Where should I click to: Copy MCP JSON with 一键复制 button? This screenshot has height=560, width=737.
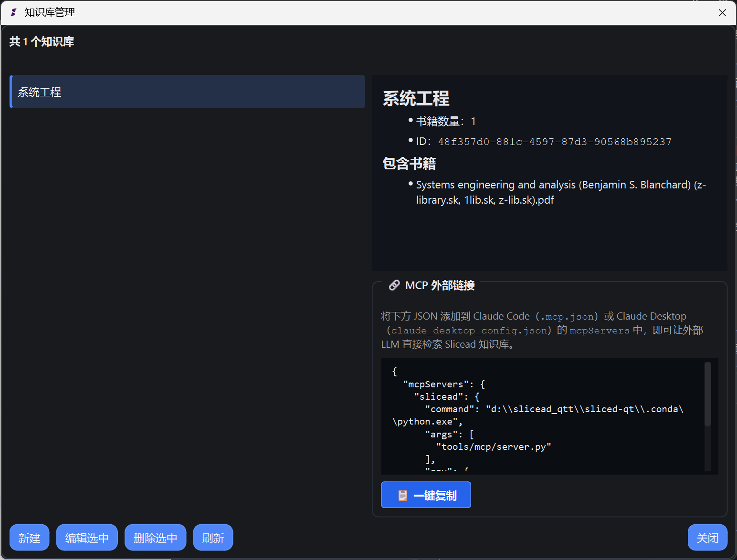(x=426, y=495)
